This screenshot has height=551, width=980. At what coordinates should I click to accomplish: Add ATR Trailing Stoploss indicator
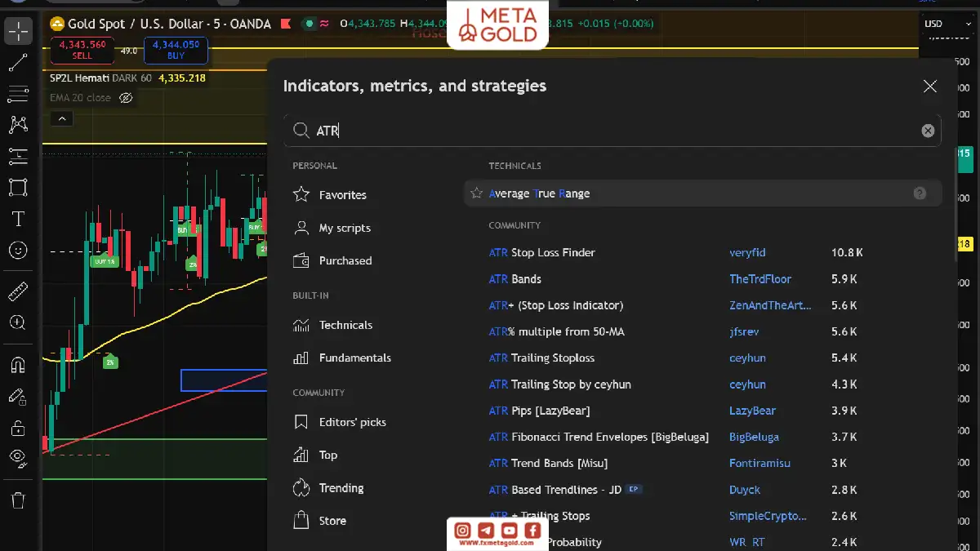point(542,358)
